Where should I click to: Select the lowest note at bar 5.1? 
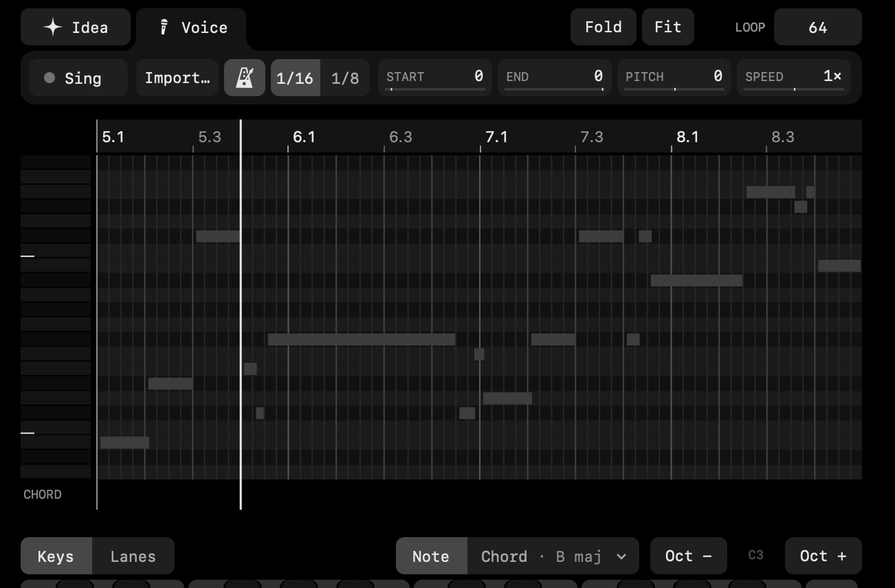coord(125,443)
